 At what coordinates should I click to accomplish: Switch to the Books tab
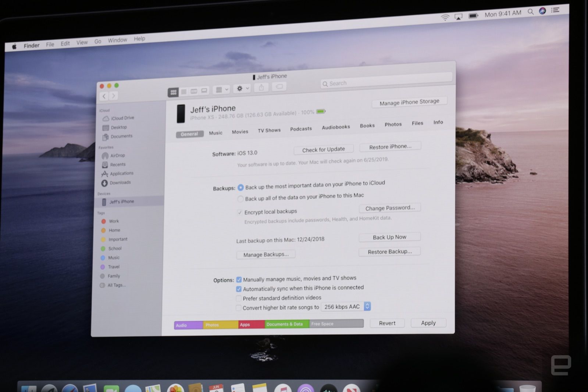(367, 125)
